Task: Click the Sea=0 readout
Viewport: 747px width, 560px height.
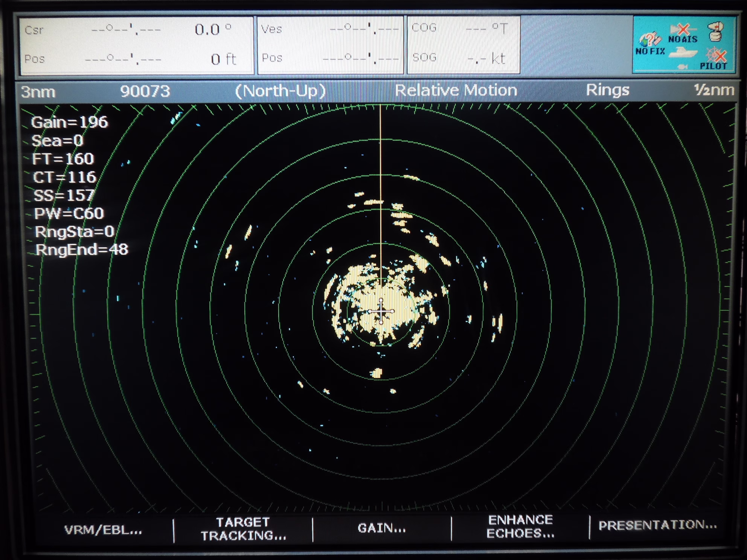Action: pyautogui.click(x=57, y=141)
